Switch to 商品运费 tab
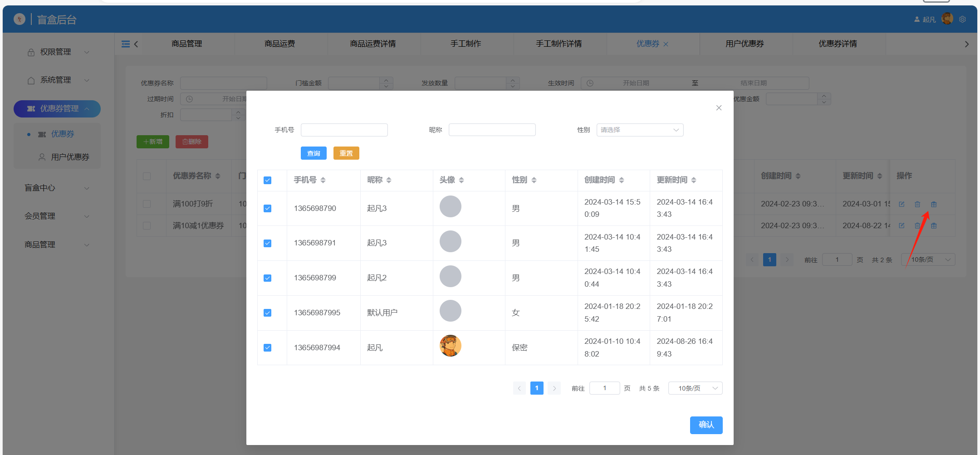The image size is (980, 455). point(280,44)
